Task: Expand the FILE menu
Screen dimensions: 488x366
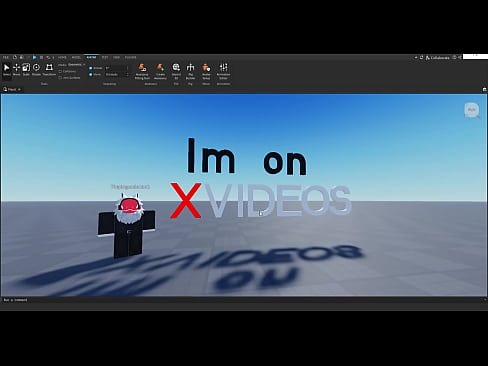Action: click(x=6, y=58)
